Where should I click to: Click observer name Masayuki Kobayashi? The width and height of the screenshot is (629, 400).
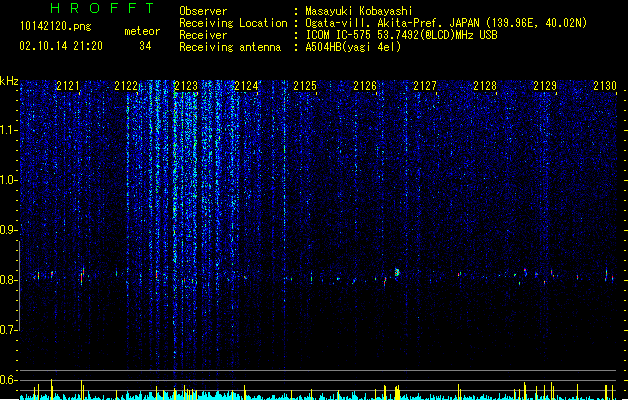point(359,11)
